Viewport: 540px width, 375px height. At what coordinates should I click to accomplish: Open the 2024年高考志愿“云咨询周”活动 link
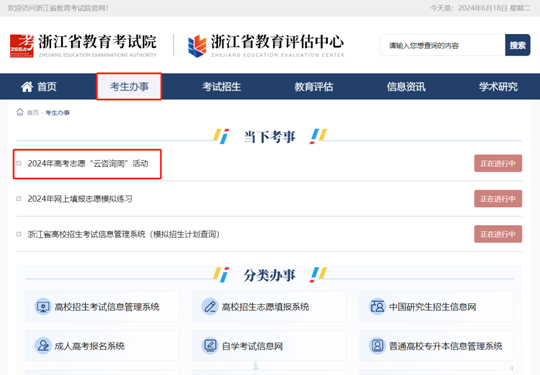(88, 164)
